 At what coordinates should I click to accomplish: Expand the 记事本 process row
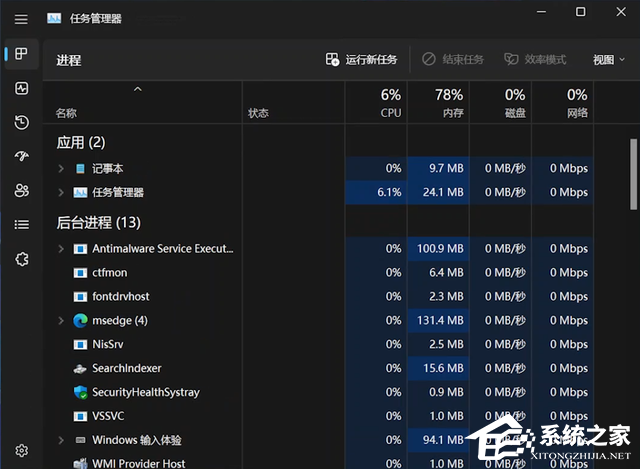coord(61,169)
